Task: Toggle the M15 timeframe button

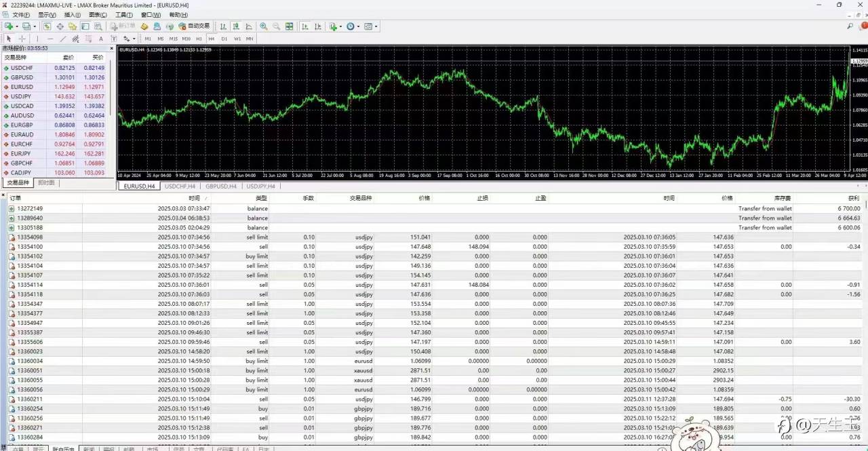Action: [174, 39]
